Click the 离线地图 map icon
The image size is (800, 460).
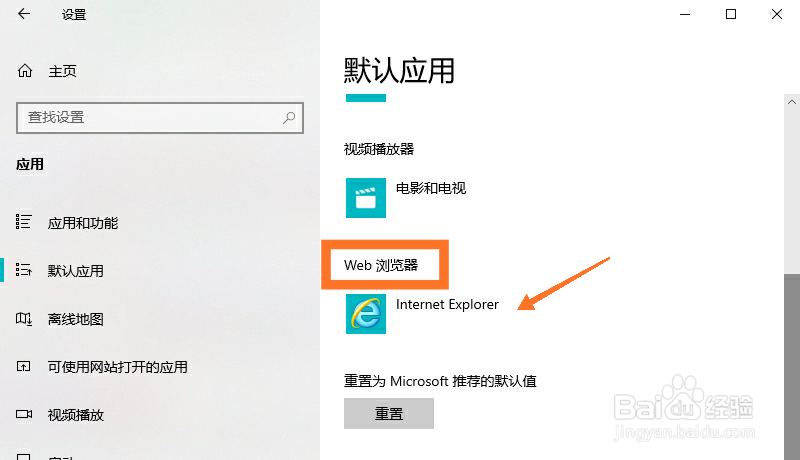point(23,319)
